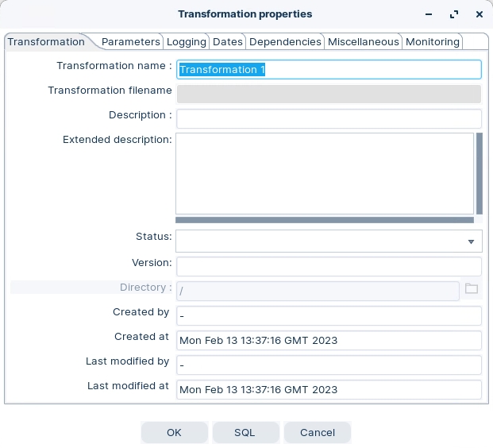The image size is (493, 448).
Task: Close the Transformation properties dialog
Action: click(x=479, y=14)
